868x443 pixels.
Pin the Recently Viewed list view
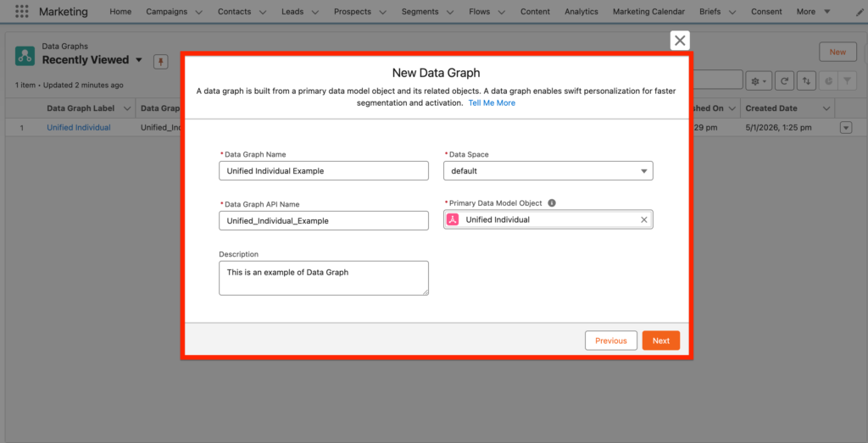coord(159,62)
